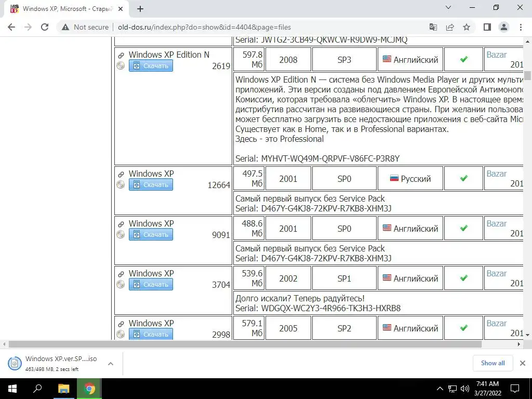Click the Chrome taskbar icon

(89, 389)
